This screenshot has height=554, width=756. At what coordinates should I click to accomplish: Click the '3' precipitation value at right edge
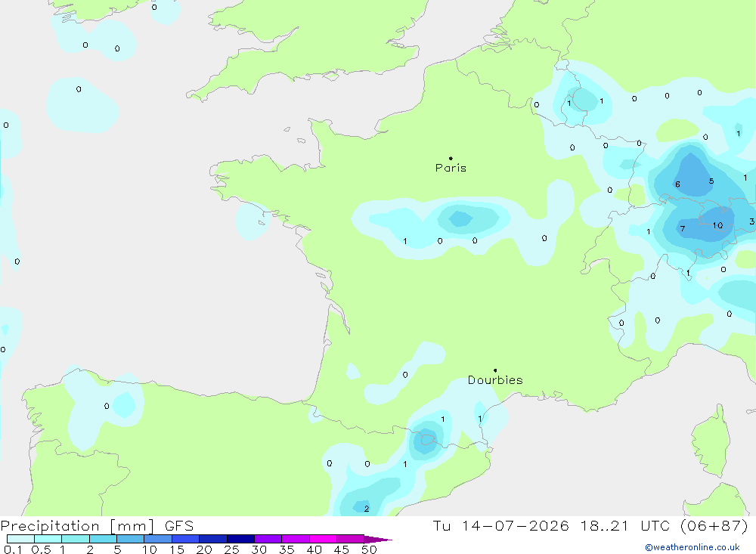(751, 221)
